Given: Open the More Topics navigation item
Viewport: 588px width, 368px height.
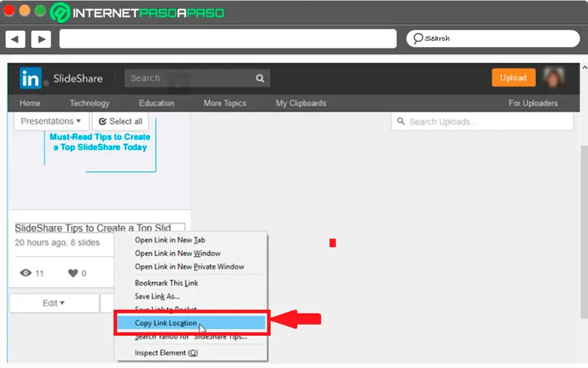Looking at the screenshot, I should [225, 103].
